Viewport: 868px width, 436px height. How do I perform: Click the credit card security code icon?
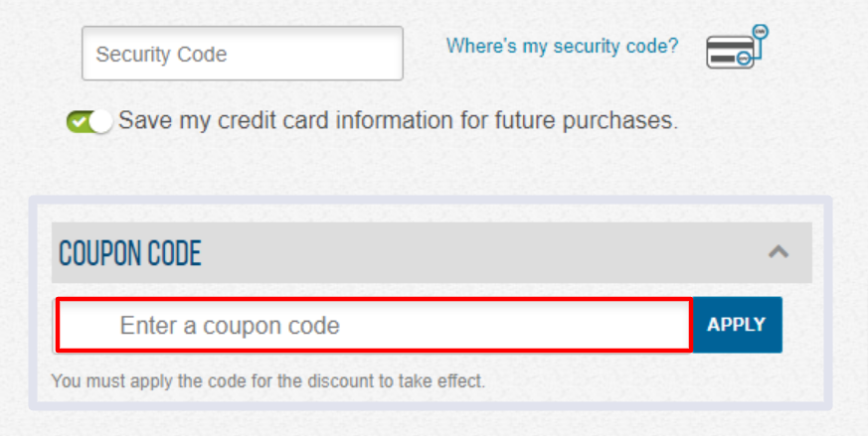click(x=736, y=48)
